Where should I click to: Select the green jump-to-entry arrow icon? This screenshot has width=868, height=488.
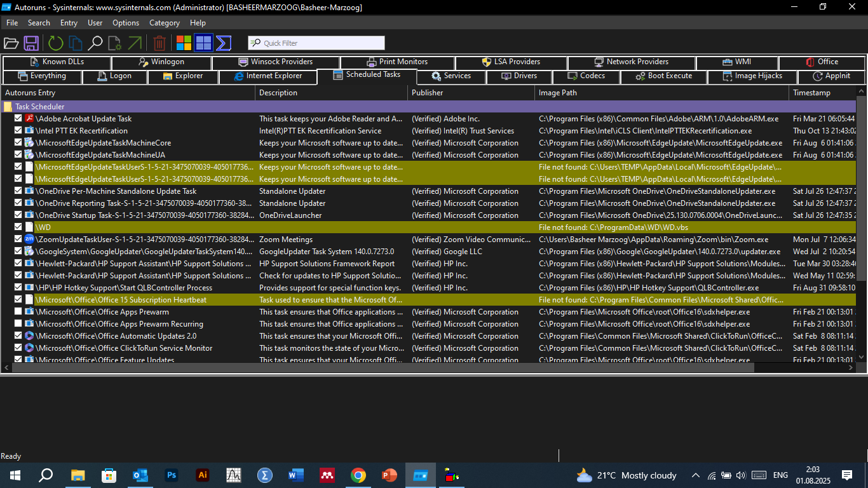click(135, 43)
